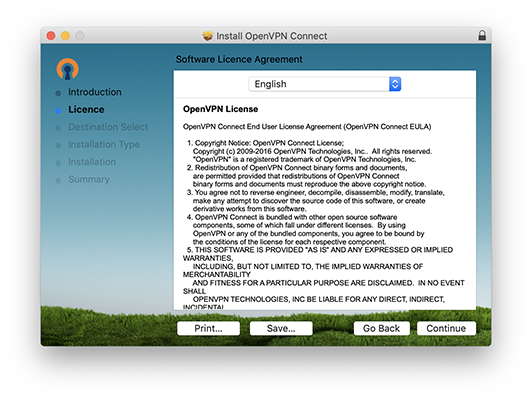Click the Go Back button

pyautogui.click(x=381, y=328)
